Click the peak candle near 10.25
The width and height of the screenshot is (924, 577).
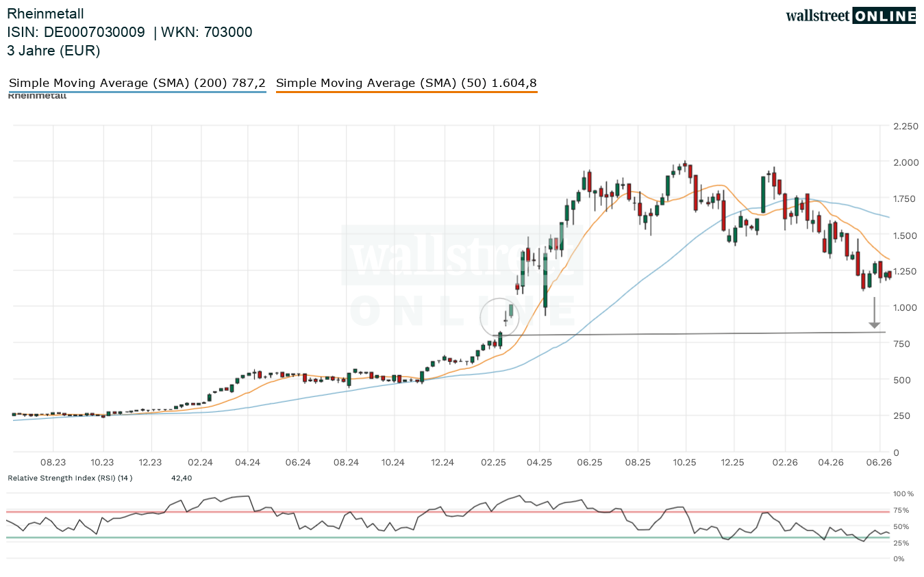685,165
